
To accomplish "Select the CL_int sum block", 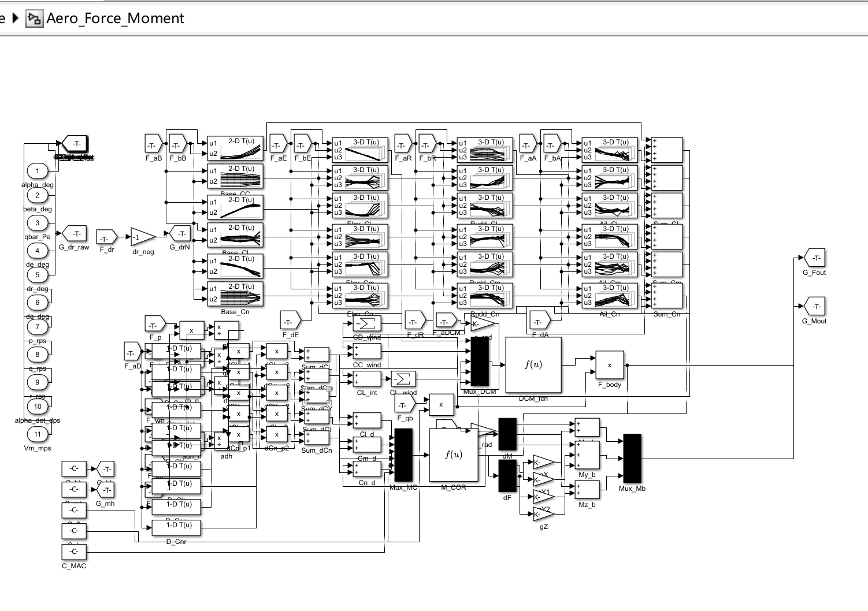I will 367,379.
